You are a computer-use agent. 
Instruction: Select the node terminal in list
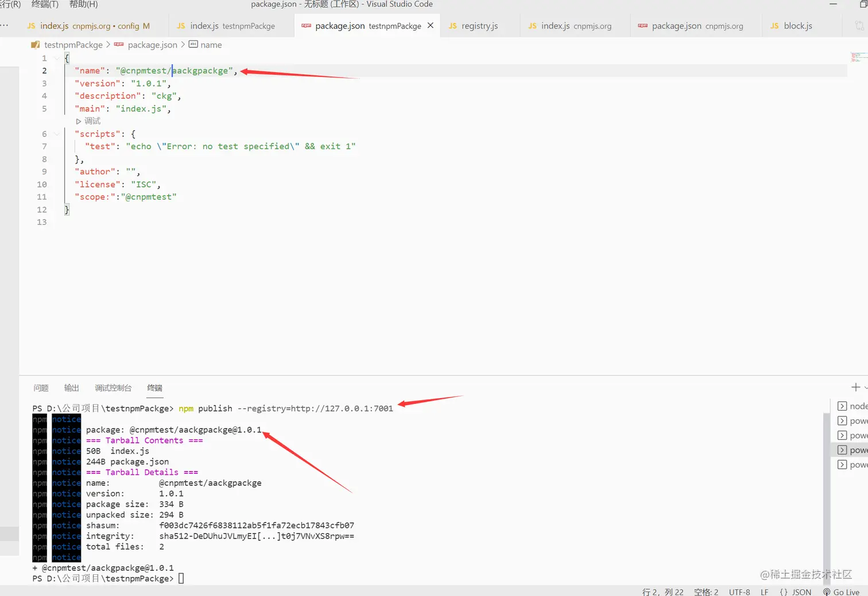[852, 406]
